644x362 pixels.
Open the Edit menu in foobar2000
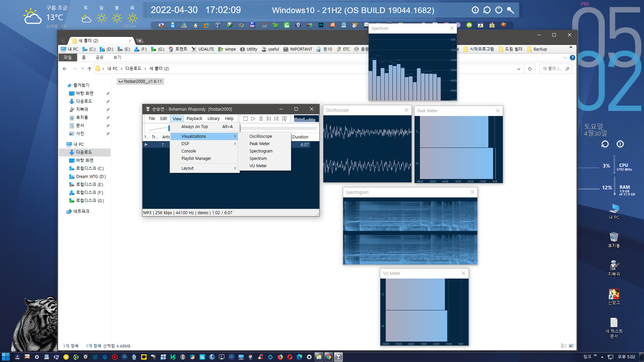(164, 119)
